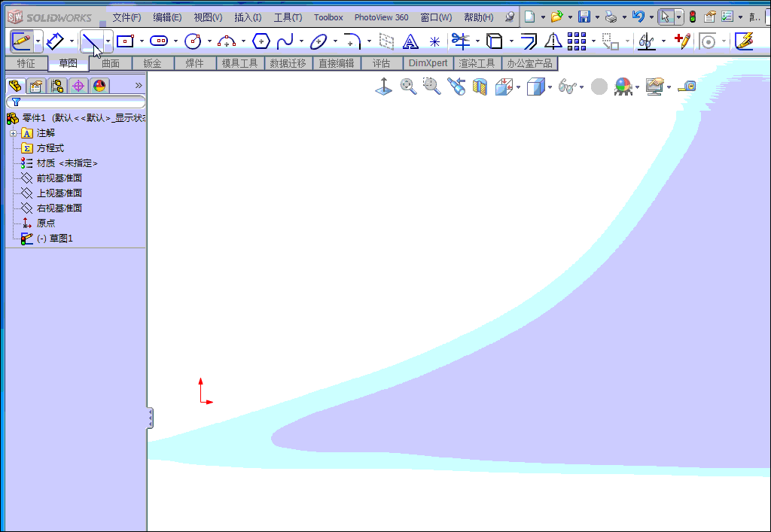Open the File Properties icon
The width and height of the screenshot is (771, 532).
point(709,17)
